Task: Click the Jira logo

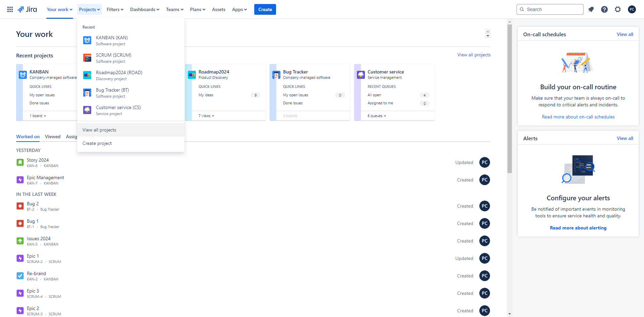Action: (x=27, y=9)
